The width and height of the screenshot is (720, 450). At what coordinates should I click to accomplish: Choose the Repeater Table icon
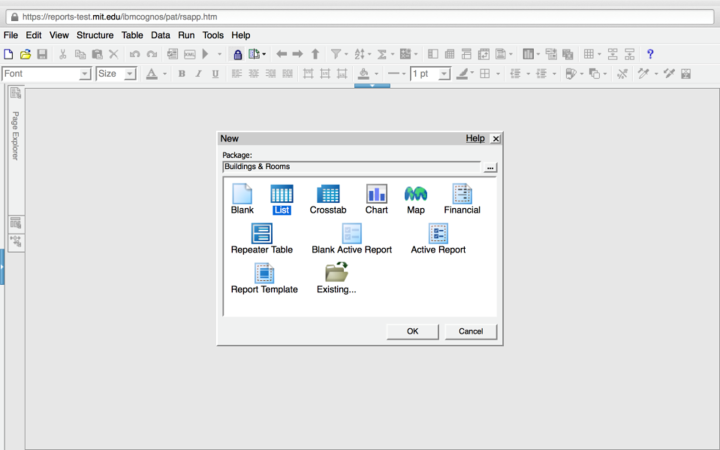(261, 234)
